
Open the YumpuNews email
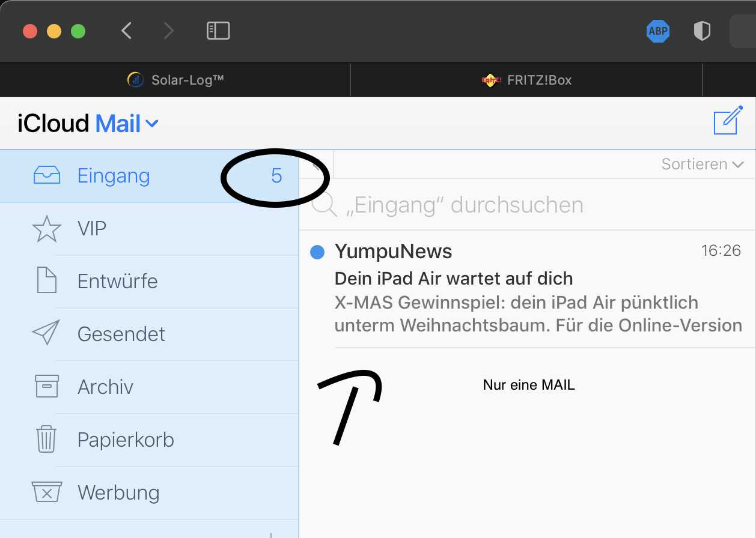point(527,289)
